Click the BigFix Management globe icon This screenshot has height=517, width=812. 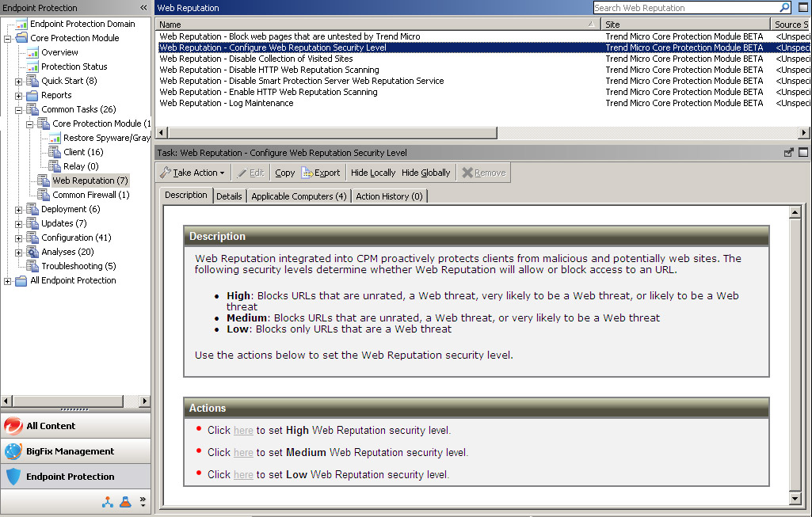coord(13,451)
